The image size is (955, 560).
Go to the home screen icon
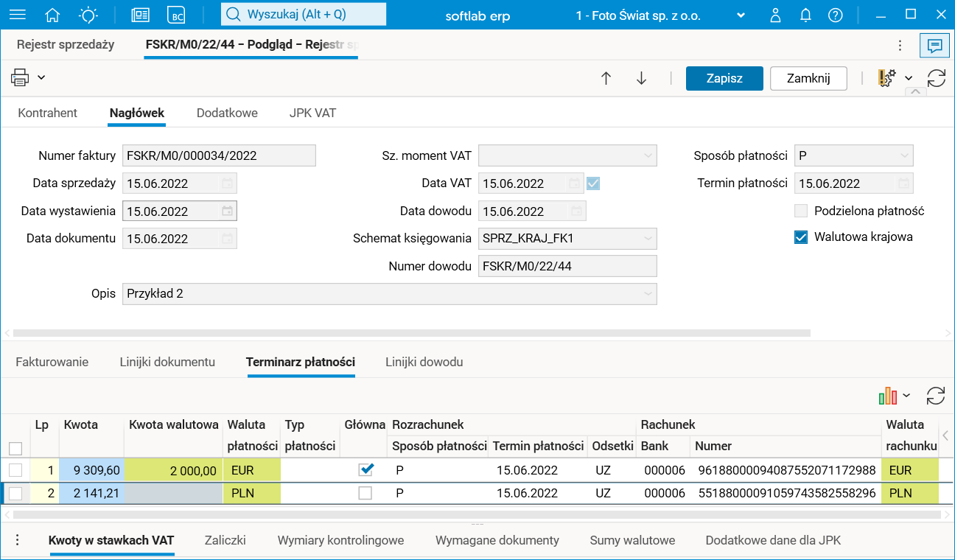(x=52, y=15)
